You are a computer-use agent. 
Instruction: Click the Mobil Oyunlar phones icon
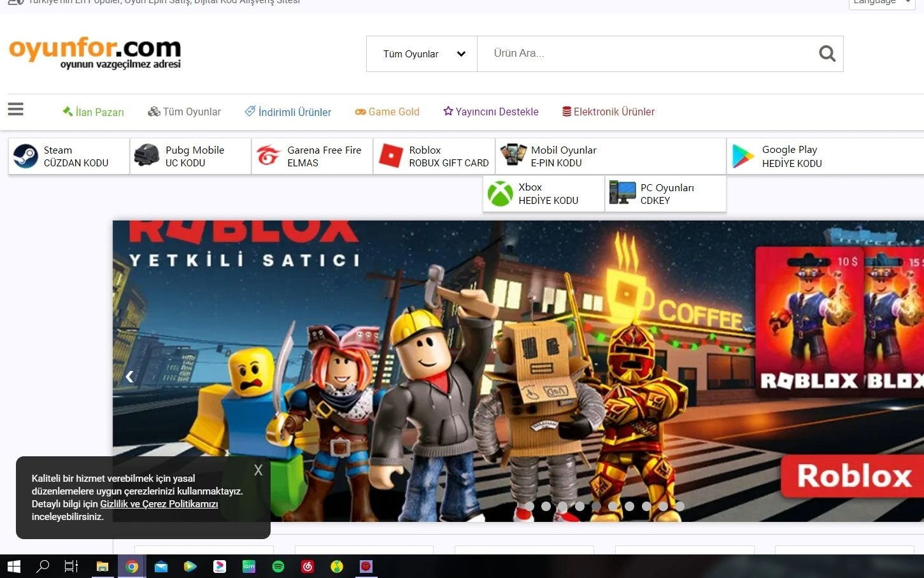513,155
